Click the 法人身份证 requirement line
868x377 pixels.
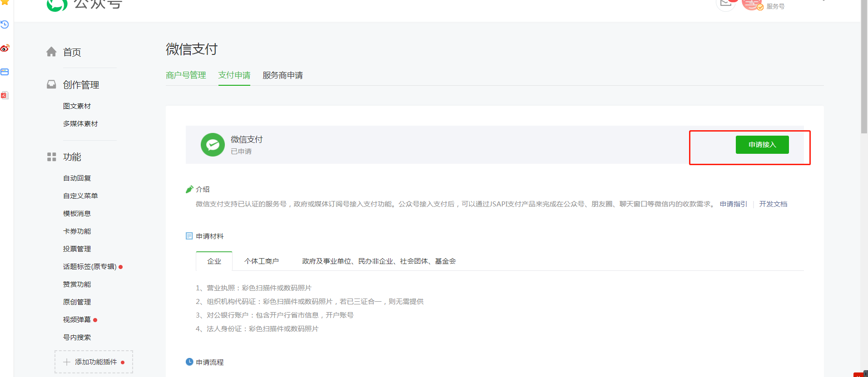[257, 329]
